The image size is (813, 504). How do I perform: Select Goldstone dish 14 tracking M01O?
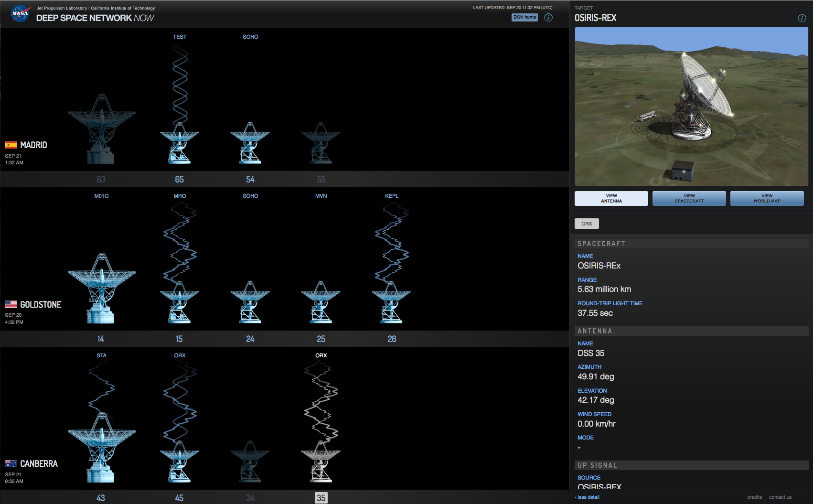[x=101, y=289]
